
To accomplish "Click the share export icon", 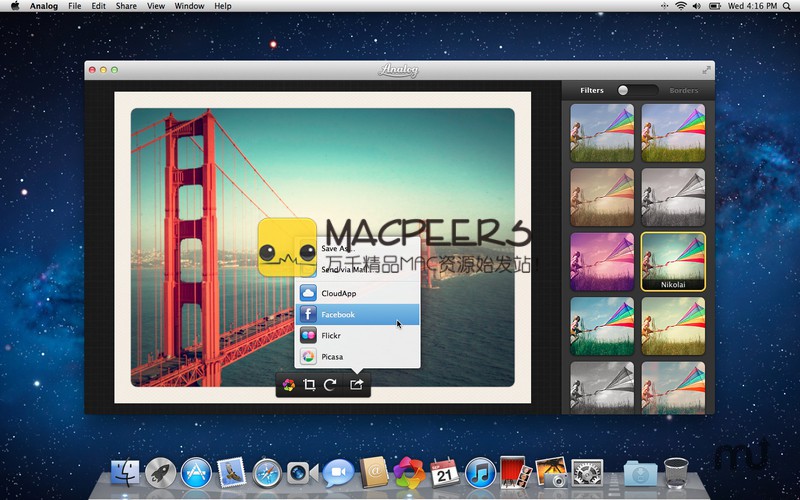I will 356,385.
